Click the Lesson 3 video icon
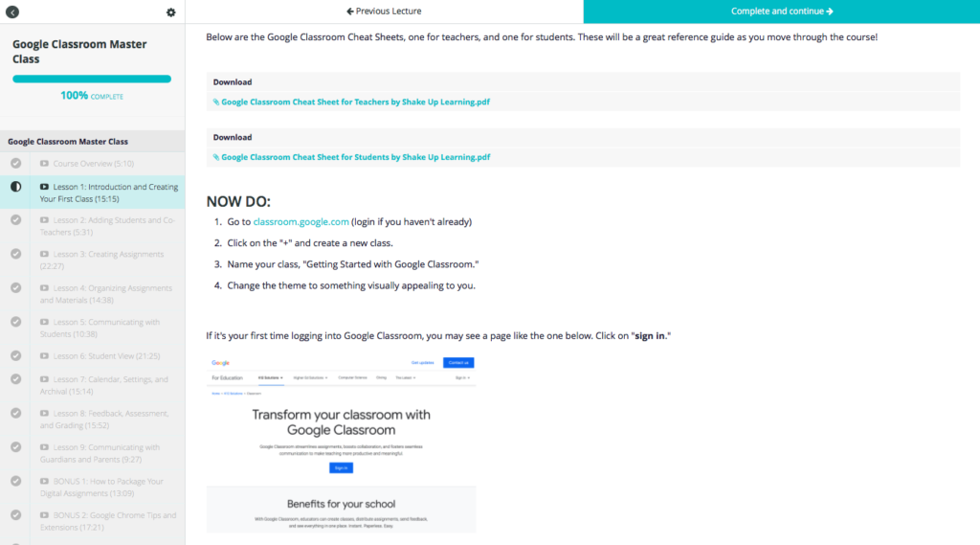 pyautogui.click(x=44, y=254)
